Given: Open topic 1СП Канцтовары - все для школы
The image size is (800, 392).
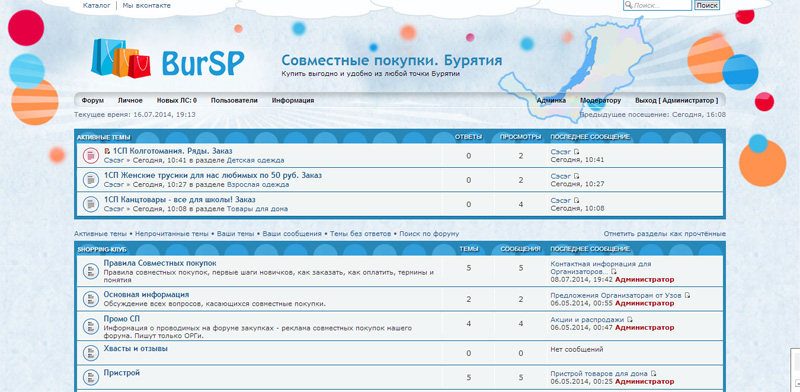Looking at the screenshot, I should [180, 200].
